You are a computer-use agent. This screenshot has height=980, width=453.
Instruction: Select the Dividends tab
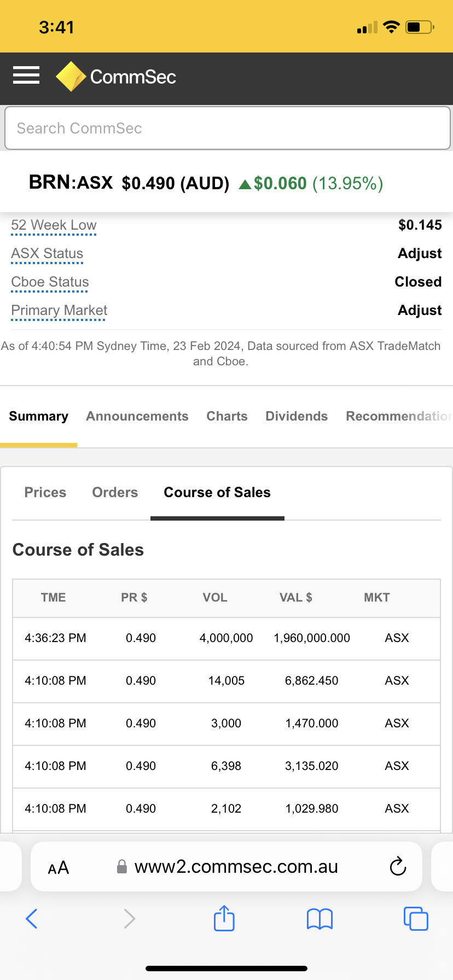pos(296,416)
